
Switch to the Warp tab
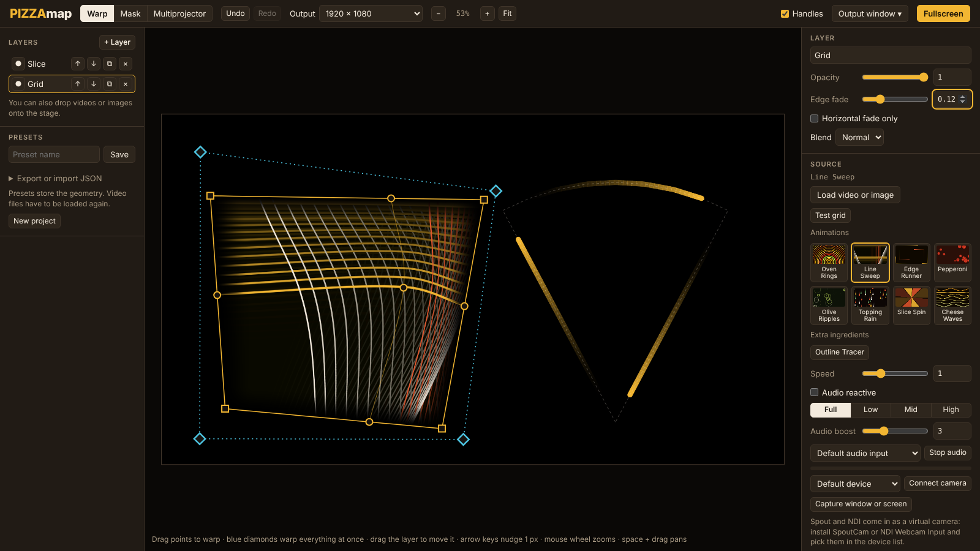97,13
